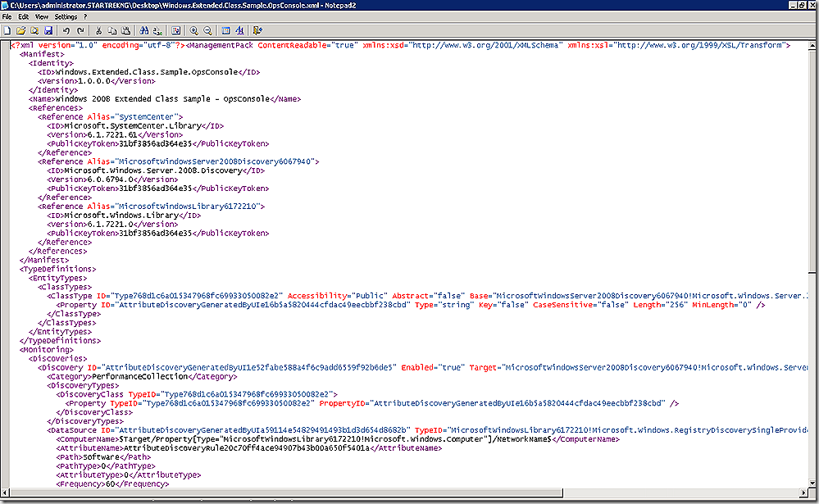The width and height of the screenshot is (819, 504).
Task: Click the Exit door icon in the toolbar
Action: click(257, 31)
